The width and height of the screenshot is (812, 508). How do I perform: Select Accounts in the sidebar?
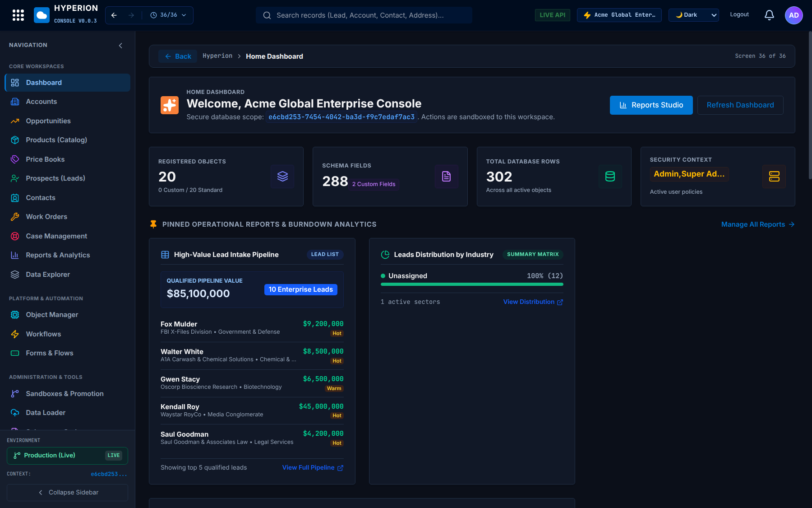point(67,102)
